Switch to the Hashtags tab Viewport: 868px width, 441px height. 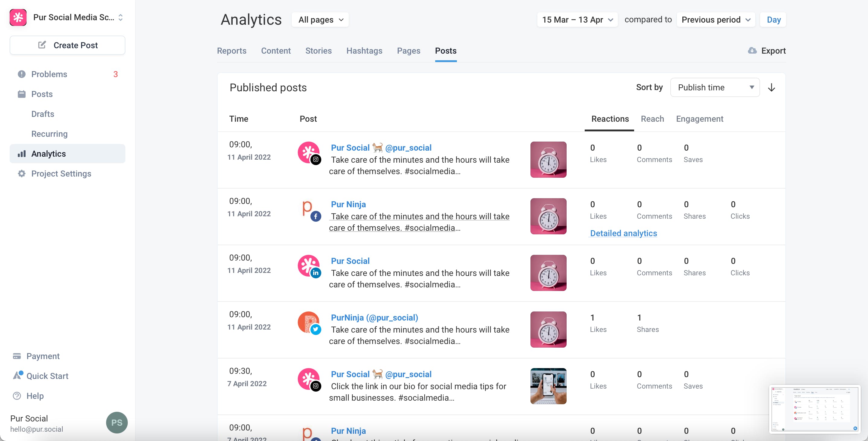[364, 51]
